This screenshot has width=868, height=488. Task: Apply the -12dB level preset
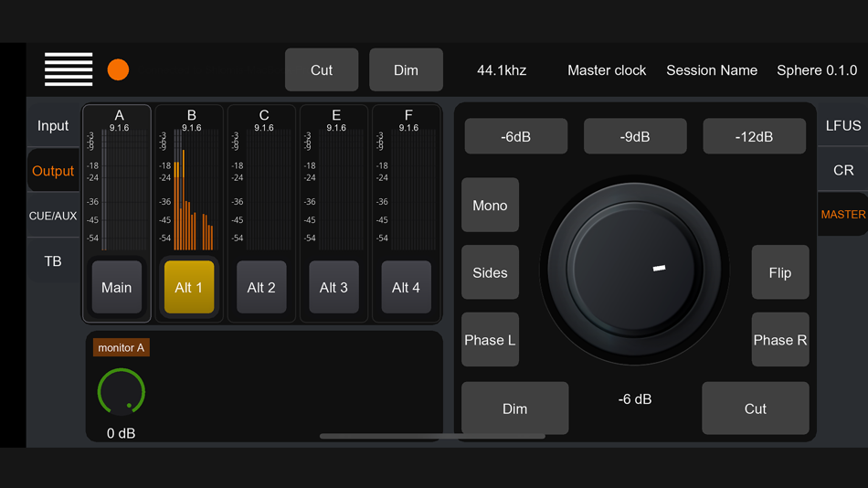754,136
